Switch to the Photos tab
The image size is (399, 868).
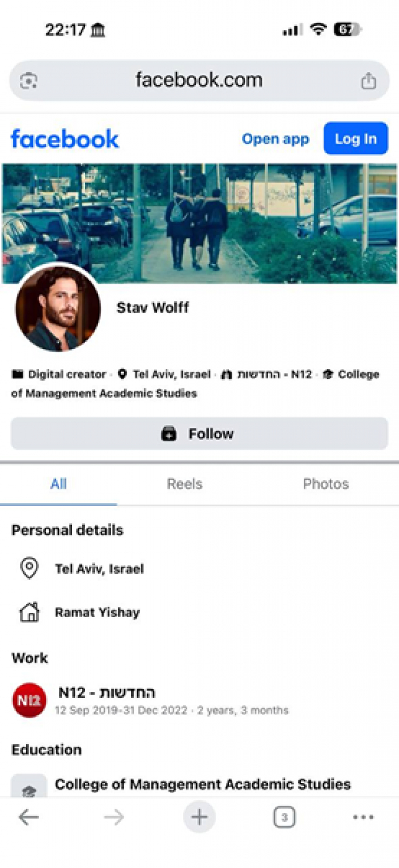[325, 484]
